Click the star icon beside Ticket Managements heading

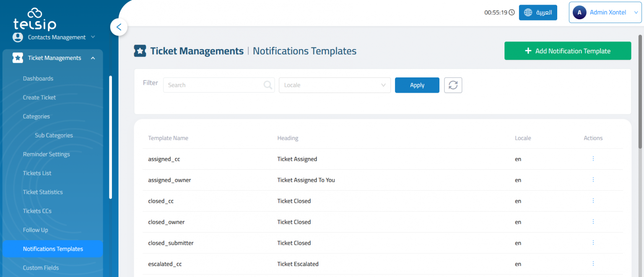coord(140,50)
